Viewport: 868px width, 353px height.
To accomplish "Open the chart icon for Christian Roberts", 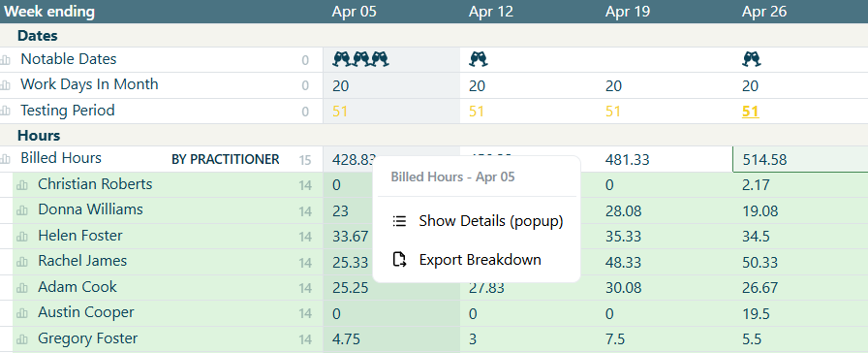I will pyautogui.click(x=22, y=185).
